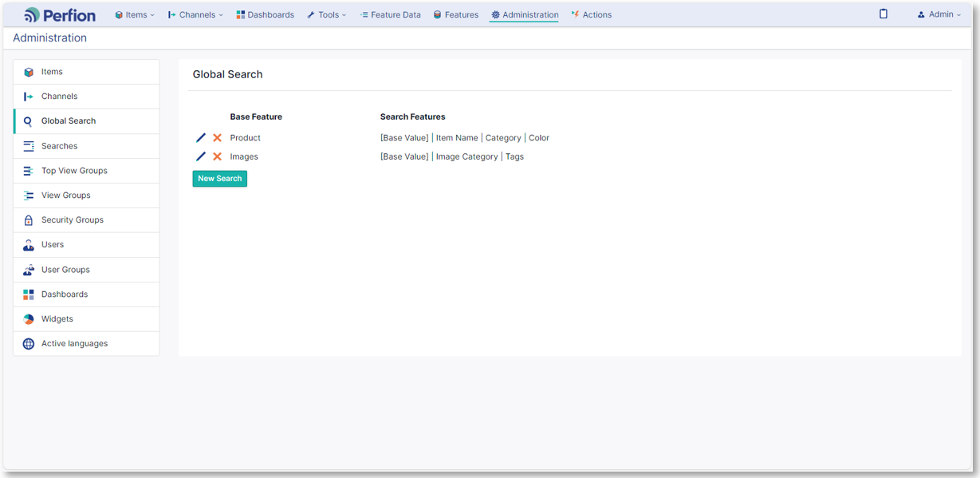
Task: Click the View Groups sidebar icon
Action: click(29, 196)
